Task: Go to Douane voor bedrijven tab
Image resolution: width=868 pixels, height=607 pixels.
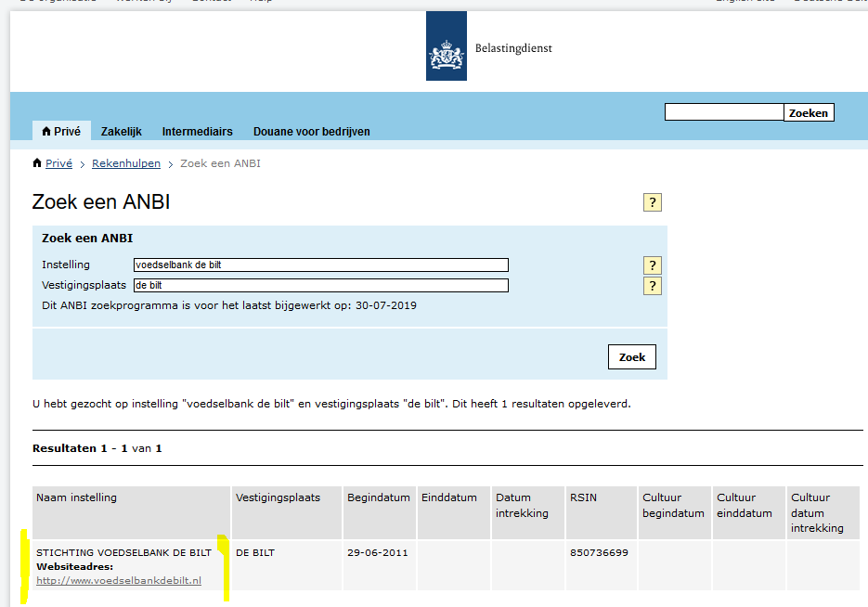Action: [312, 131]
